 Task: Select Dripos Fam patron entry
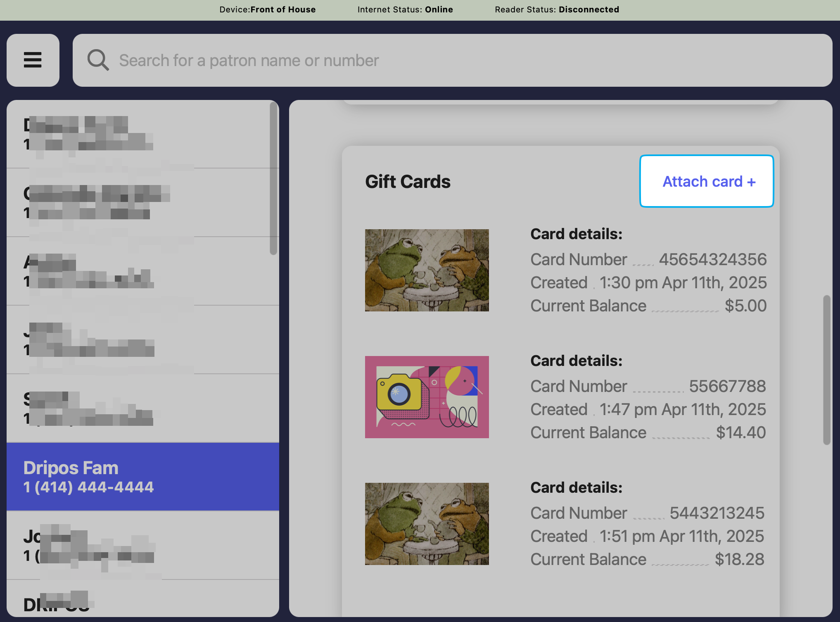[142, 477]
